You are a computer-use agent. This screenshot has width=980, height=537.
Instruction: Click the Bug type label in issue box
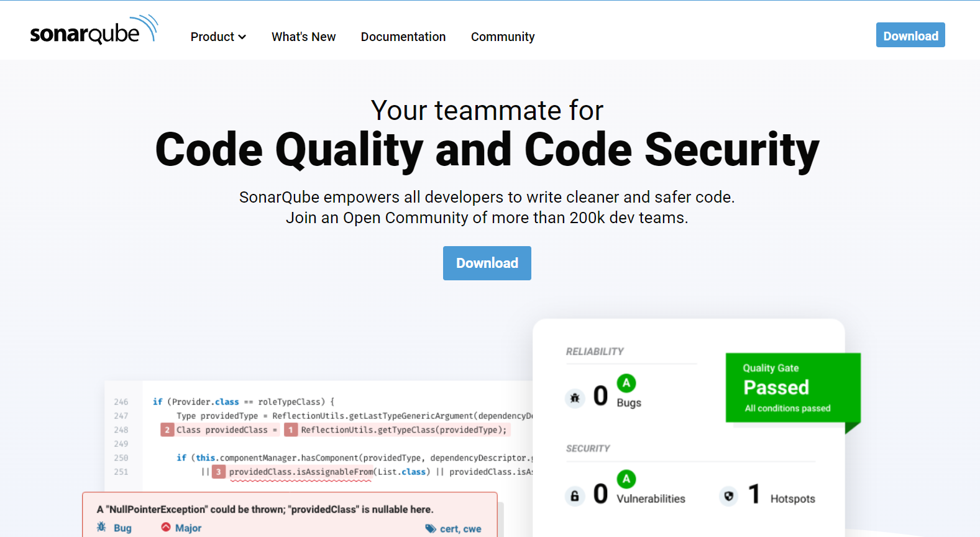(122, 528)
